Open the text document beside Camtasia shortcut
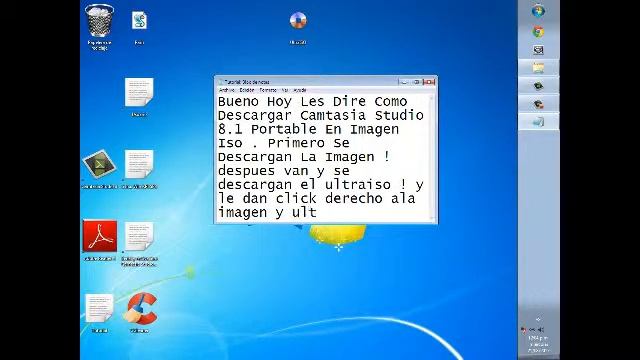This screenshot has width=640, height=360. (x=139, y=164)
